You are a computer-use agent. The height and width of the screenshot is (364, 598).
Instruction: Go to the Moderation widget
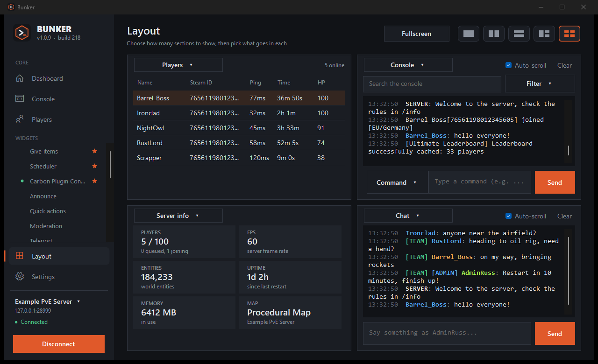click(x=46, y=226)
